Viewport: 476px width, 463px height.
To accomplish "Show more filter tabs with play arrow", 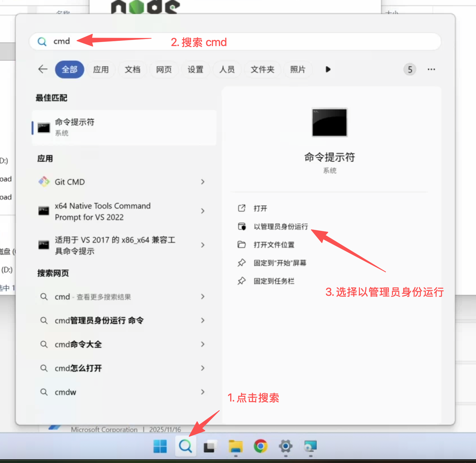I will coord(328,69).
